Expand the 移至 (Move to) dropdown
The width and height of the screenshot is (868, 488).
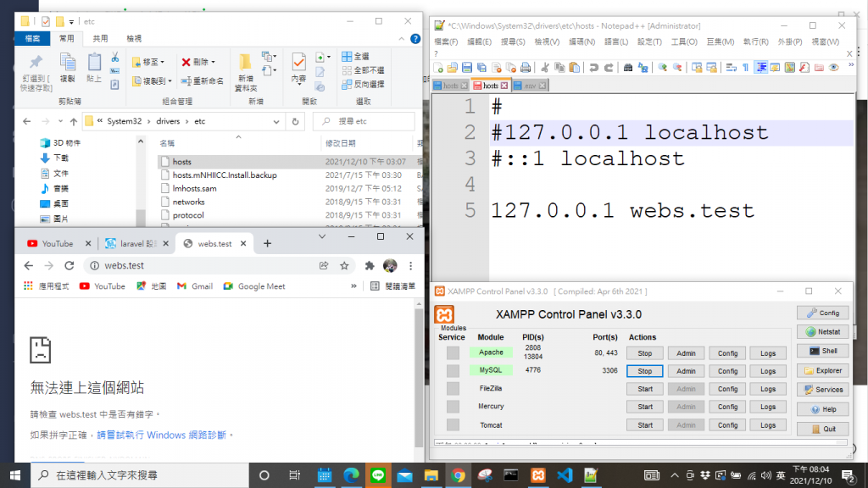coord(162,62)
